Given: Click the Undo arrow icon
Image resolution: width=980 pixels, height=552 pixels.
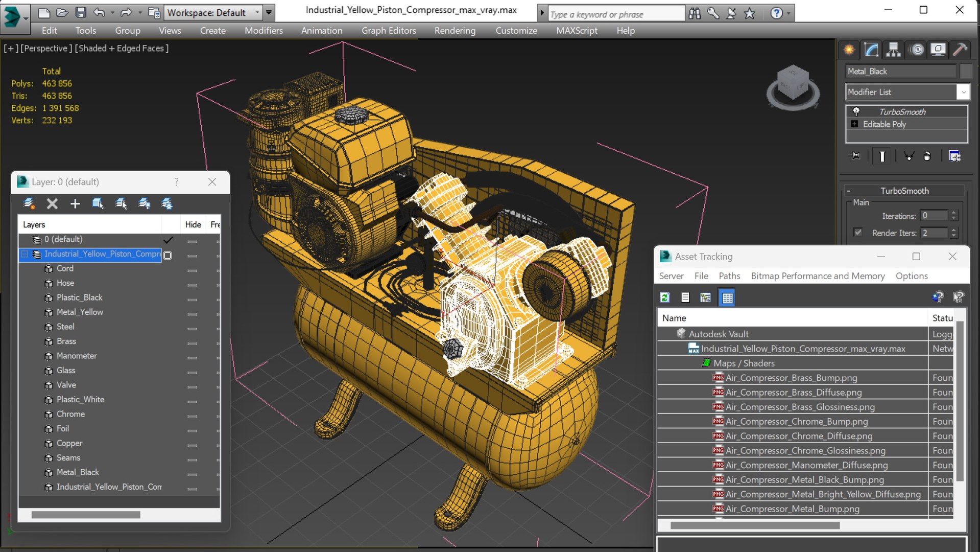Looking at the screenshot, I should pyautogui.click(x=99, y=12).
